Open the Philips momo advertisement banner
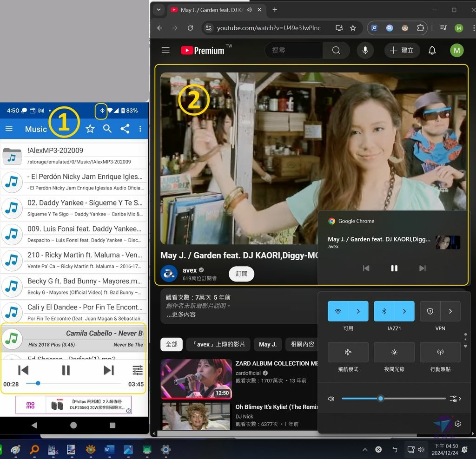476x459 pixels. pyautogui.click(x=74, y=405)
